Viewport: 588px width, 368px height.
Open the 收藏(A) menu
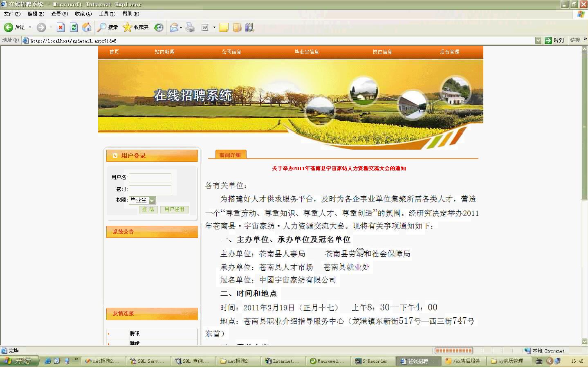(83, 14)
